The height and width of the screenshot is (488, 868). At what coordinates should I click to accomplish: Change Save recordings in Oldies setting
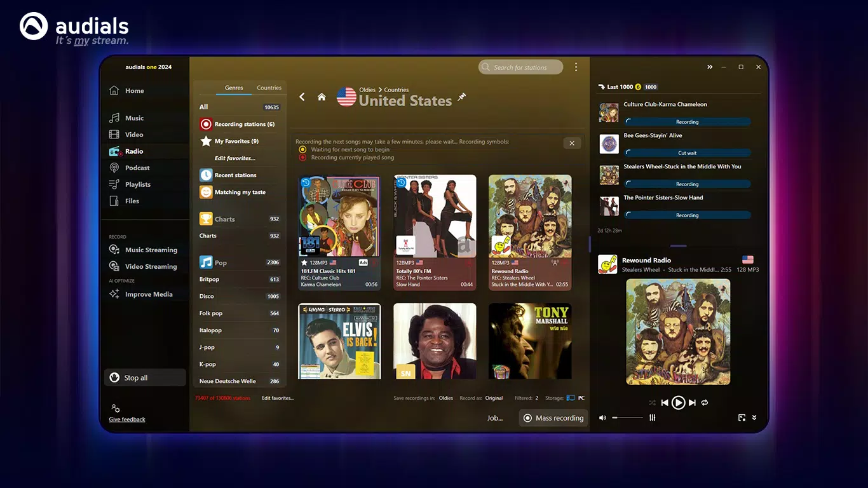[x=446, y=398]
